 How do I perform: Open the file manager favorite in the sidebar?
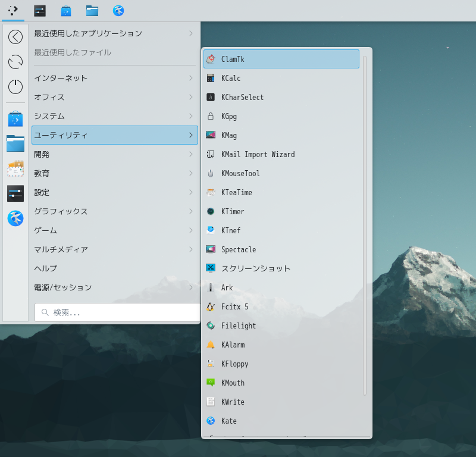pos(15,143)
